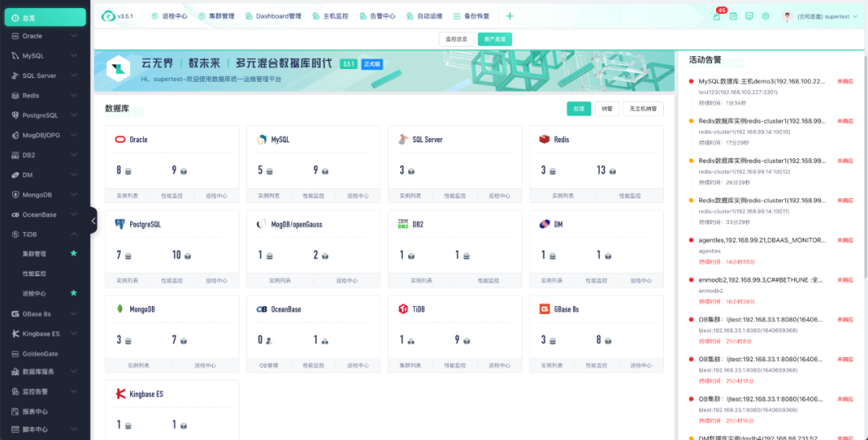This screenshot has width=868, height=440.
Task: Open the 告警中心 top navigation tab
Action: [378, 16]
